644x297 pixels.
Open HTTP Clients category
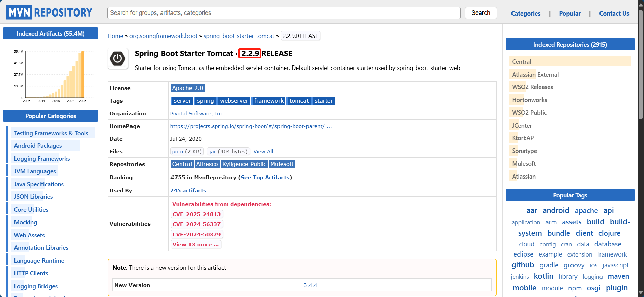[x=31, y=273]
